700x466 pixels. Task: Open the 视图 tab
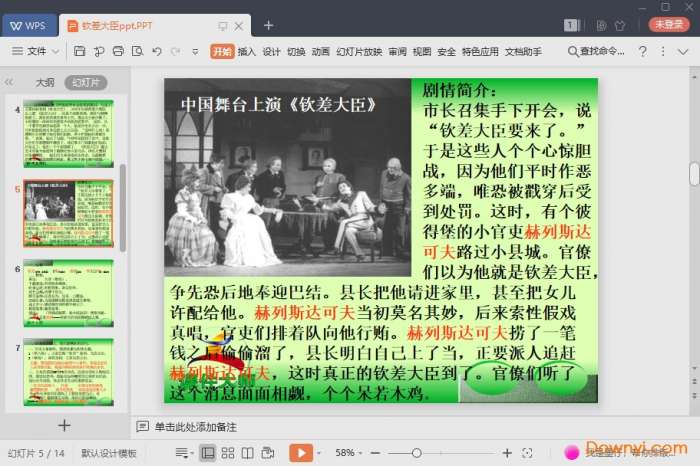coord(422,52)
